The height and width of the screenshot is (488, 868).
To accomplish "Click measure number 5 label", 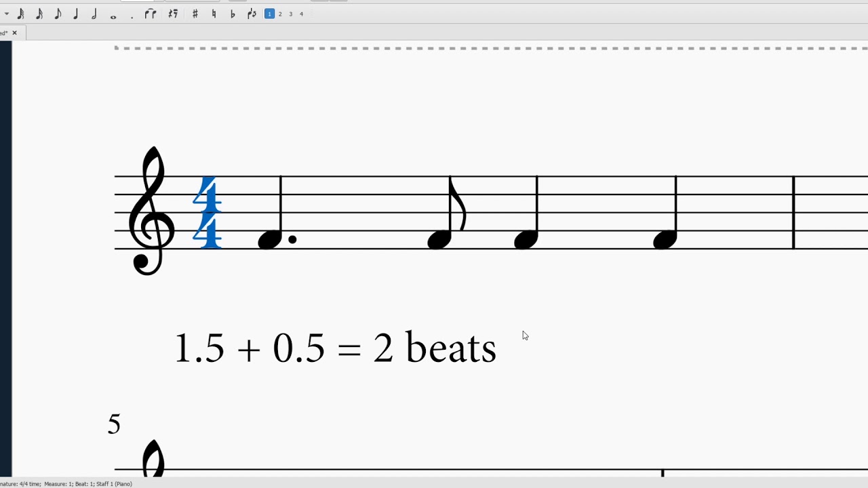I will tap(114, 424).
